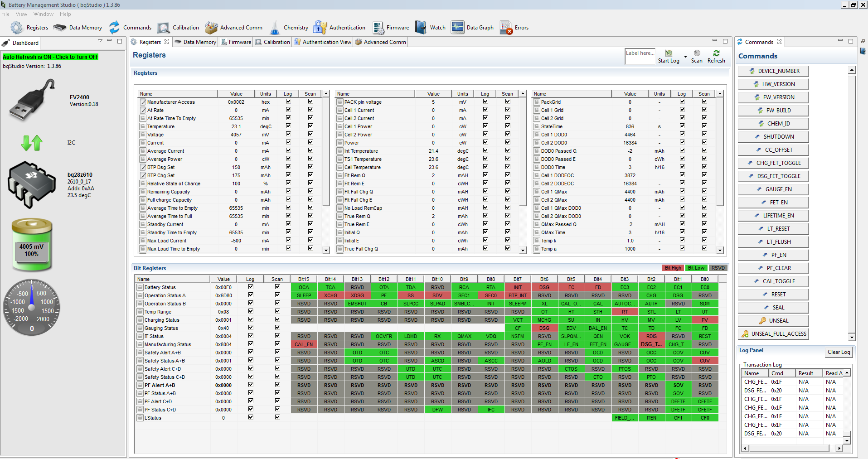Send the CHG_FET_TOGGLE command
Viewport: 868px width, 459px height.
(x=773, y=163)
